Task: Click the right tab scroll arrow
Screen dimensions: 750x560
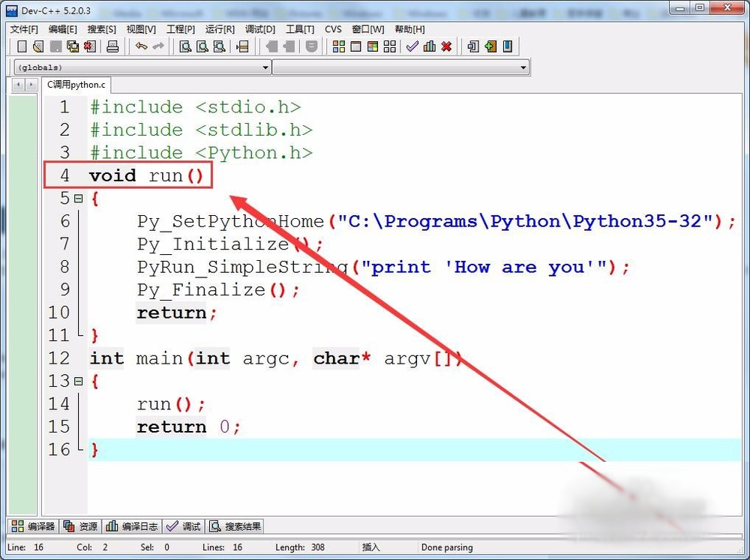Action: [x=31, y=85]
